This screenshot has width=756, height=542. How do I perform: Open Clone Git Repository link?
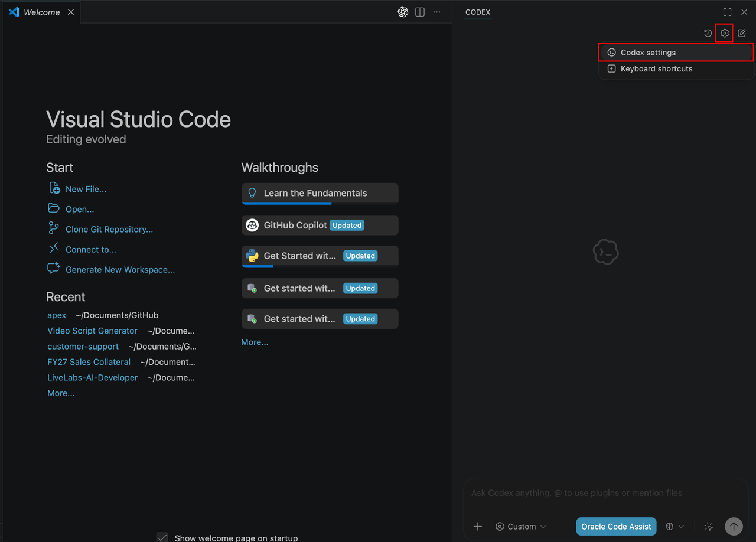[109, 230]
